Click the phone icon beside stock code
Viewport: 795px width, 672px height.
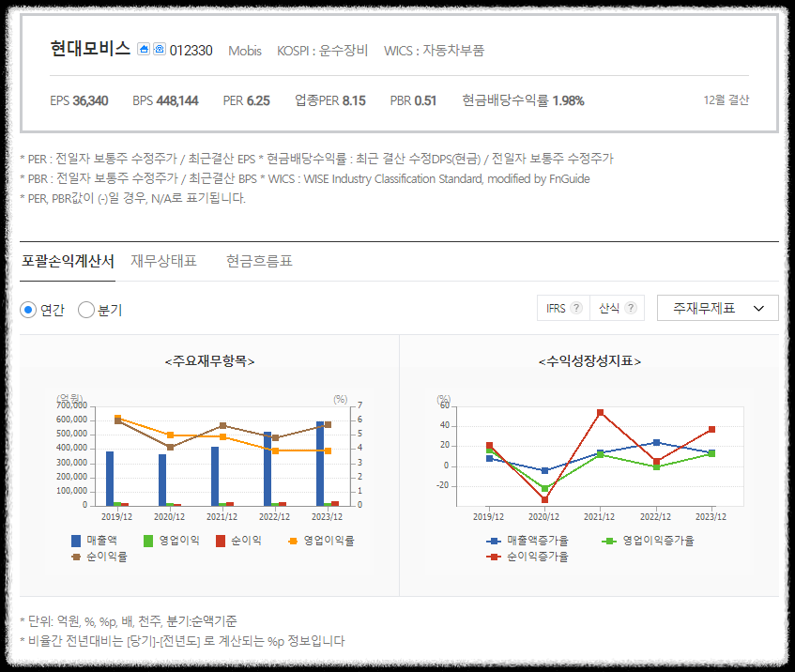coord(160,49)
